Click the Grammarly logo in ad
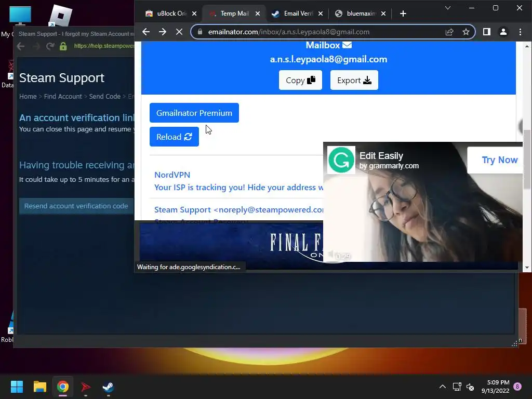 (x=341, y=160)
